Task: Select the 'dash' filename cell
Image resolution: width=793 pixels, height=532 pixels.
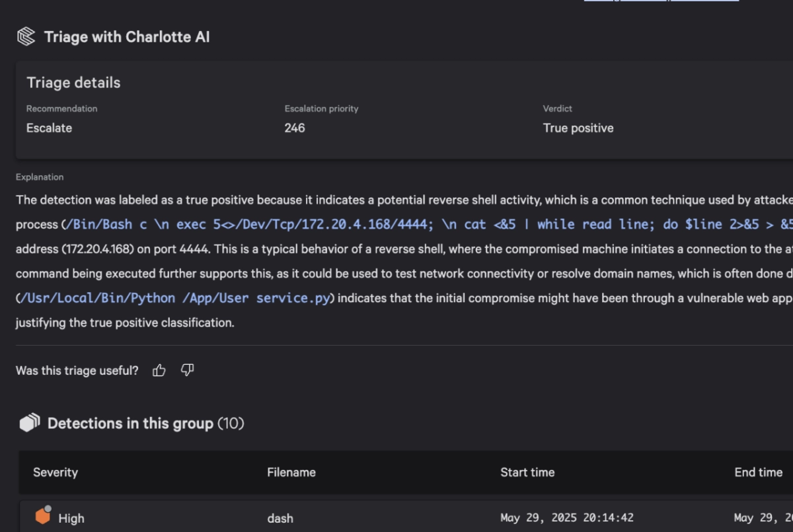Action: pos(280,518)
